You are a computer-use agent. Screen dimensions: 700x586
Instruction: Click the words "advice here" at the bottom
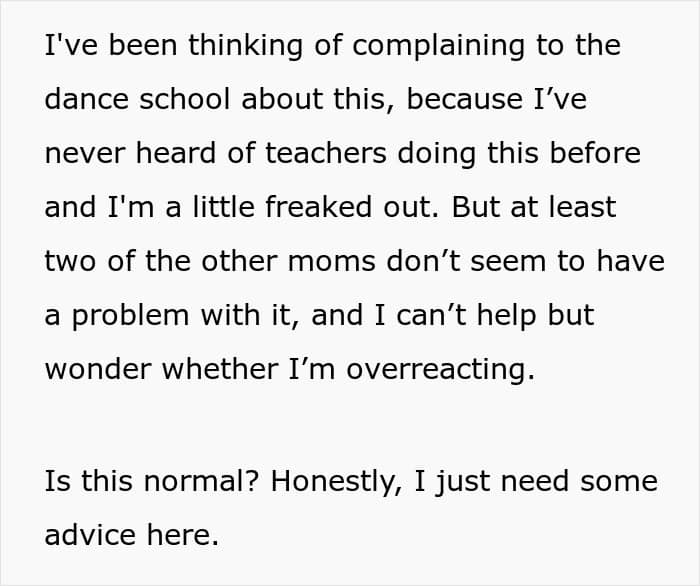click(x=132, y=535)
